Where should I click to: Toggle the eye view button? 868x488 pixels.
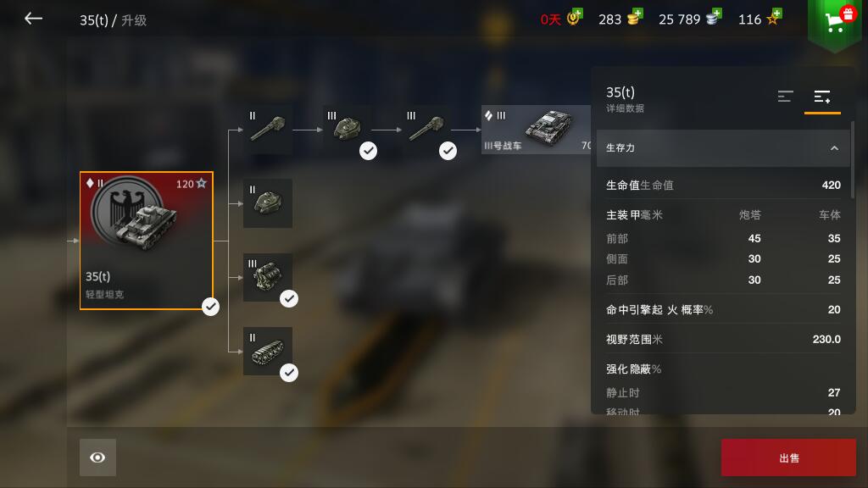[97, 457]
